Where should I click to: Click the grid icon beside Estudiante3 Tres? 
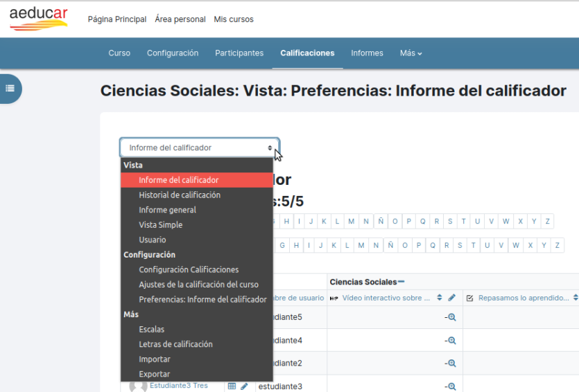[232, 386]
